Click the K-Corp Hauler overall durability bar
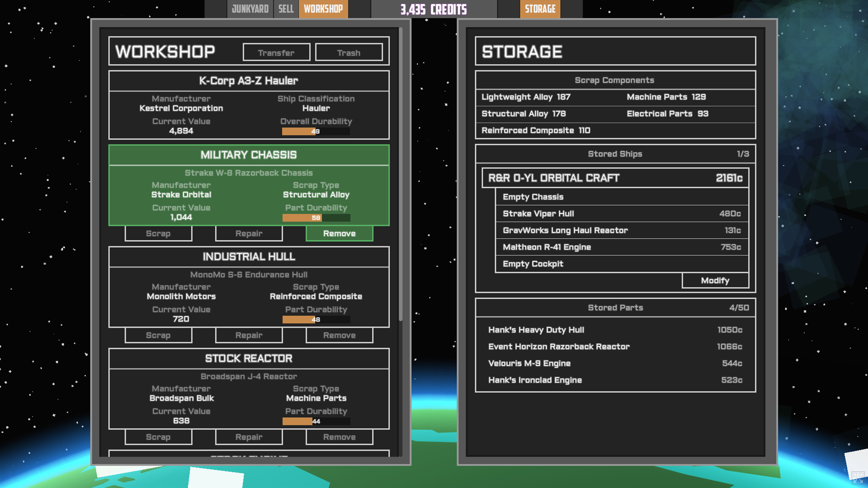The image size is (868, 488). click(x=316, y=131)
